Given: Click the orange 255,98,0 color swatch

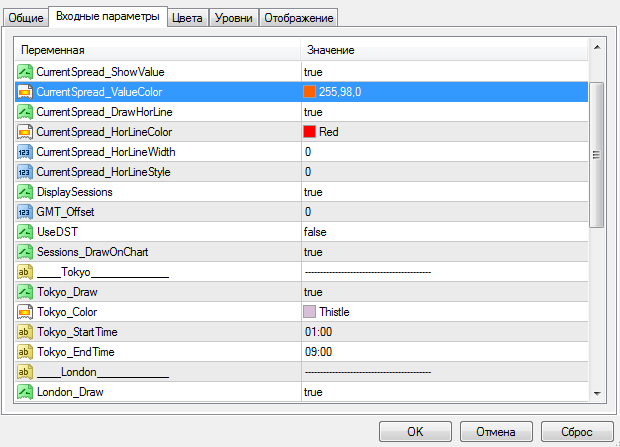Looking at the screenshot, I should coord(310,92).
